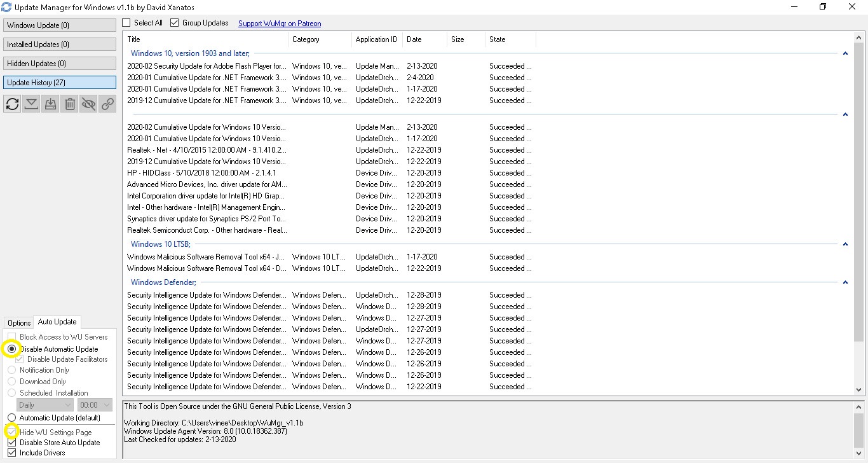The width and height of the screenshot is (868, 463).
Task: Select the 2019-12 Cumulative Update for Windows 10 row
Action: [329, 162]
